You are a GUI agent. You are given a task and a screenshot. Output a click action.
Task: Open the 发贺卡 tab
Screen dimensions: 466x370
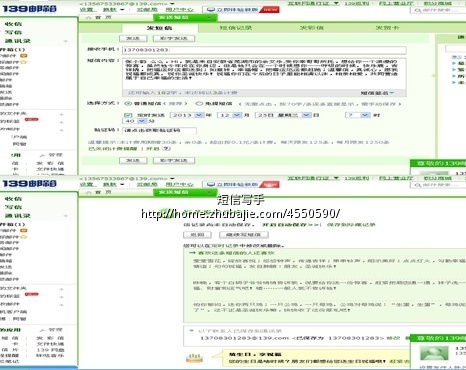(x=387, y=28)
